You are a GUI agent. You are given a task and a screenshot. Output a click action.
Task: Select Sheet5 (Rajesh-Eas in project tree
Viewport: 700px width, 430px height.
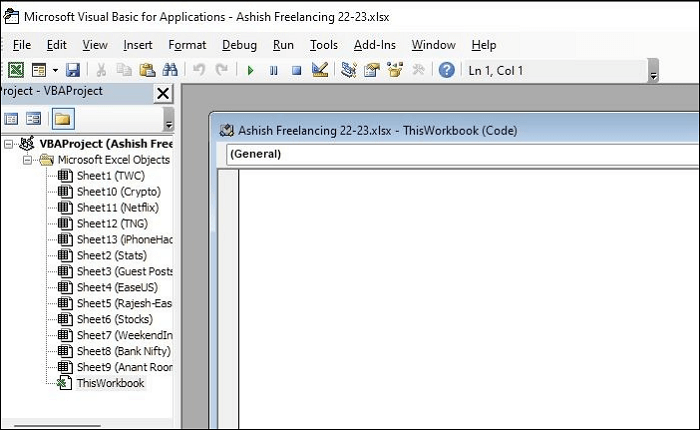pos(125,304)
